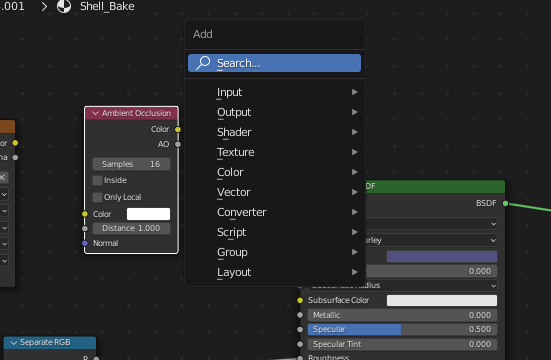The height and width of the screenshot is (360, 551).
Task: Open the Converter submenu
Action: (x=275, y=212)
